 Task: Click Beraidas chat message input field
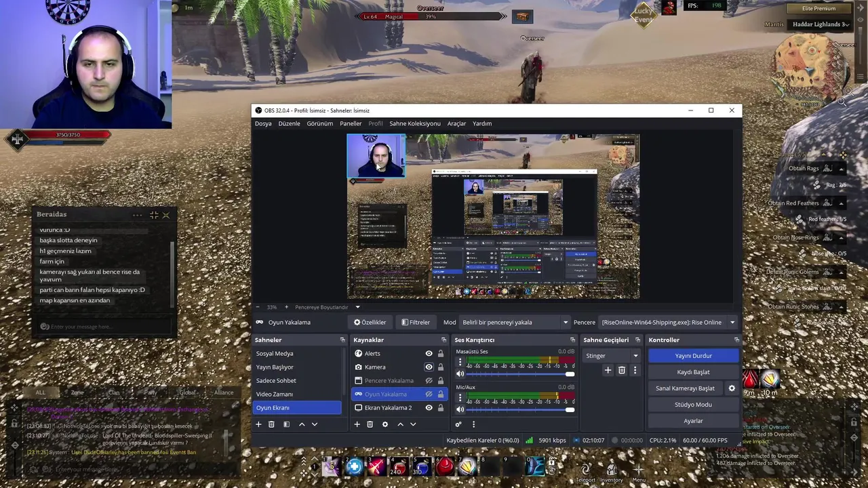pos(104,327)
